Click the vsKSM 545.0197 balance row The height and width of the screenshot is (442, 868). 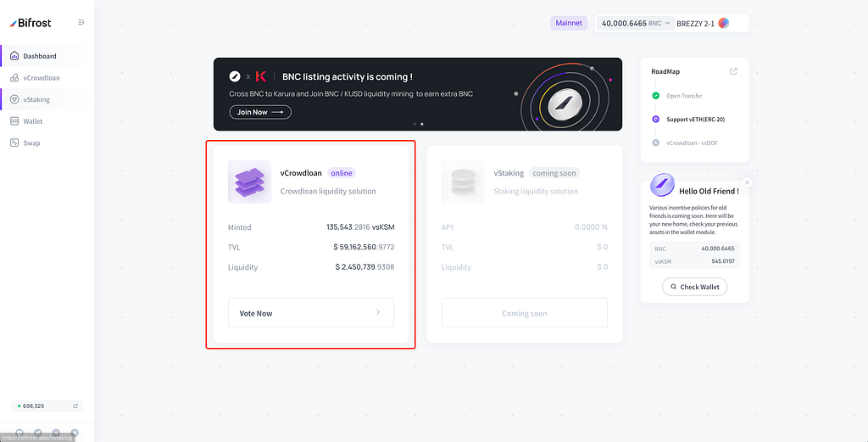695,261
